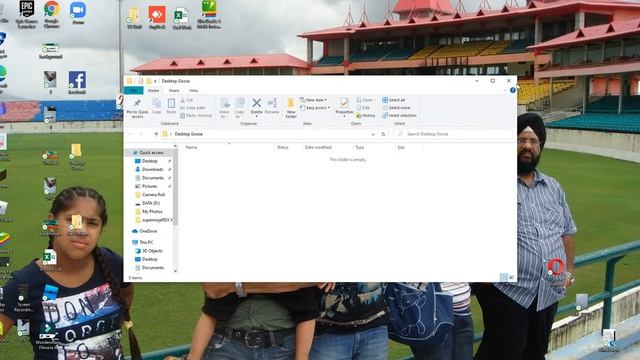Click Paste shortcut in Clipboard group

(196, 116)
